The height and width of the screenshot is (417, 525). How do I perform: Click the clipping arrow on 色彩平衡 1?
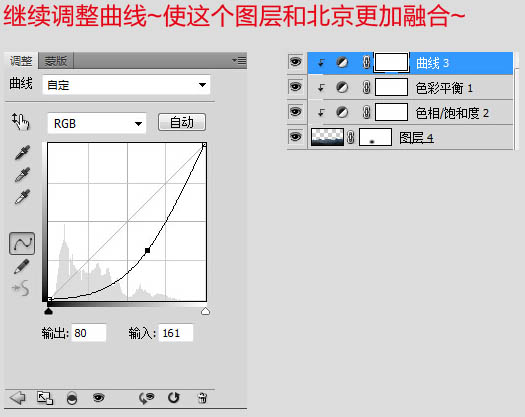321,88
